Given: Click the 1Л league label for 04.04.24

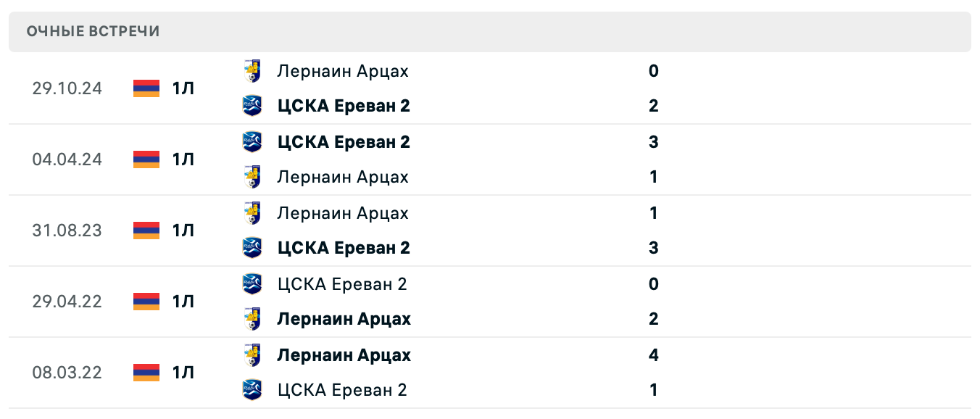Looking at the screenshot, I should pos(183,159).
